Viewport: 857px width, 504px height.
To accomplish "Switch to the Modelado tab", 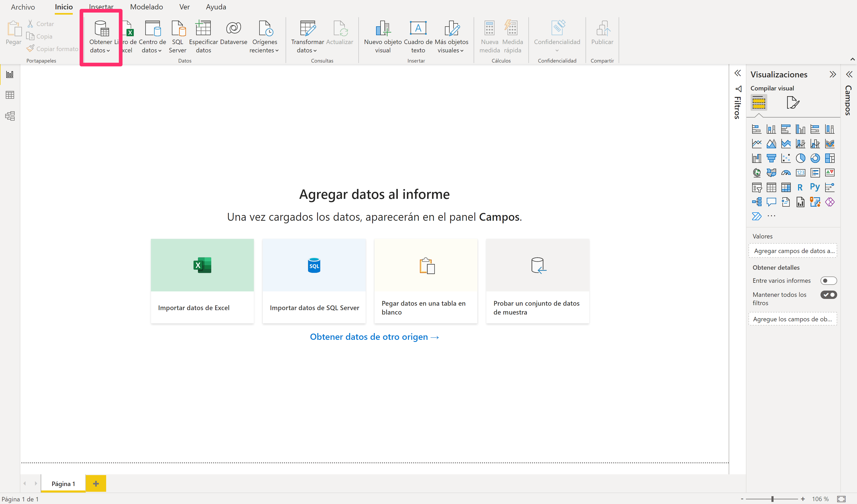I will 147,7.
